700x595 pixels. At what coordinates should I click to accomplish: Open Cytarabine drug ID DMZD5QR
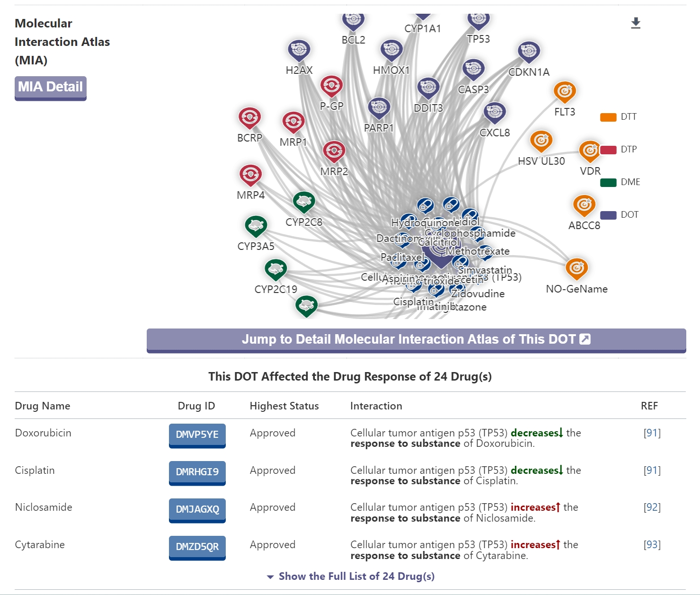point(197,547)
